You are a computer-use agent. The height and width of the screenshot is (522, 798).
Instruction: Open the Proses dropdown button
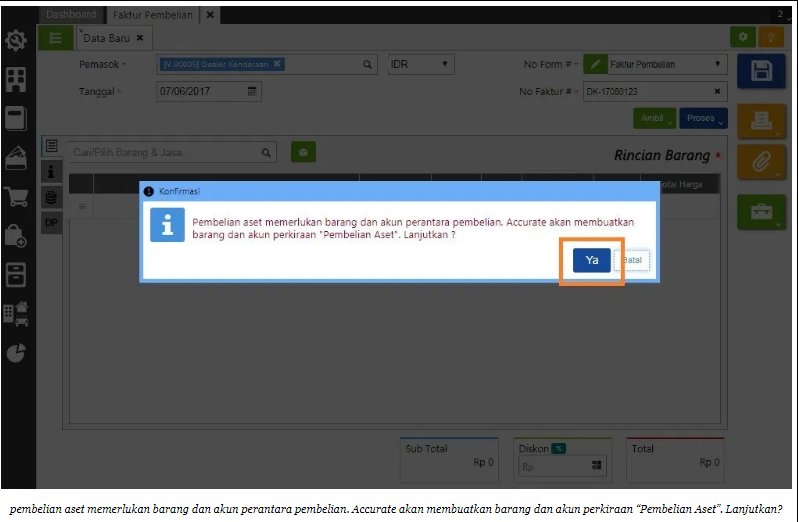pyautogui.click(x=703, y=118)
